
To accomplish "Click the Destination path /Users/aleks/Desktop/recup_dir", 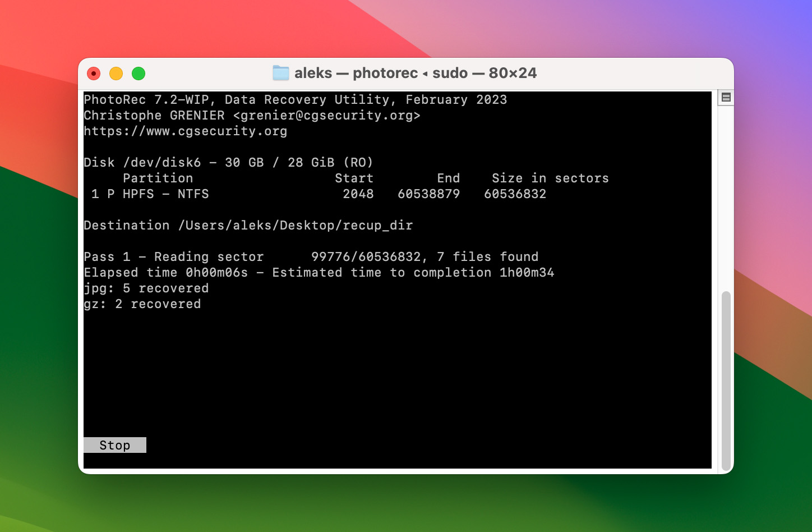I will pyautogui.click(x=296, y=226).
